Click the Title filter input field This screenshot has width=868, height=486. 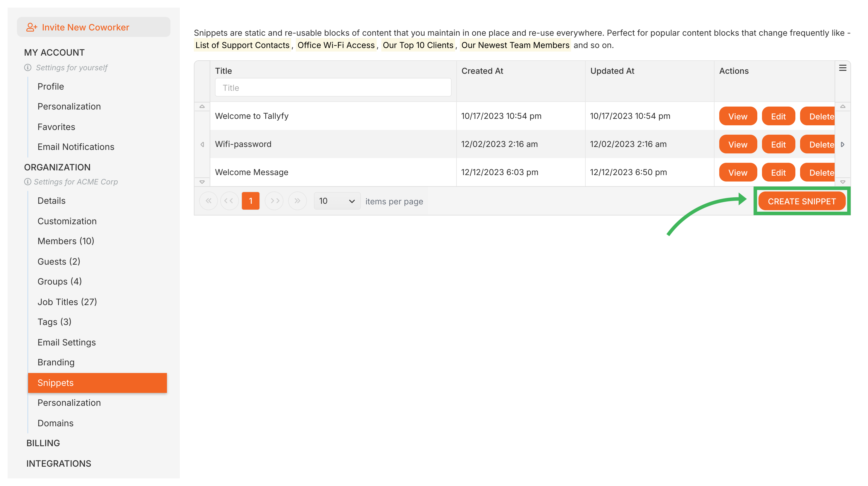[x=333, y=88]
